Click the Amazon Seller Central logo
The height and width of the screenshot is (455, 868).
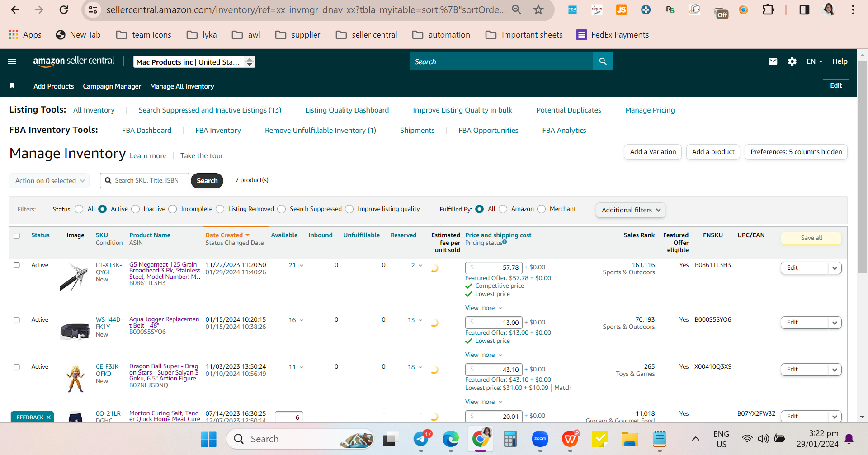click(x=74, y=61)
